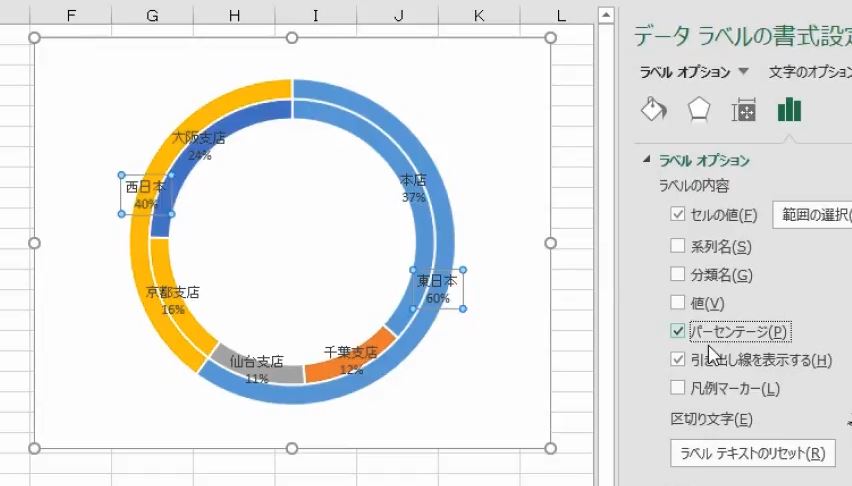852x486 pixels.
Task: Enable the 分類名 checkbox
Action: pos(678,274)
